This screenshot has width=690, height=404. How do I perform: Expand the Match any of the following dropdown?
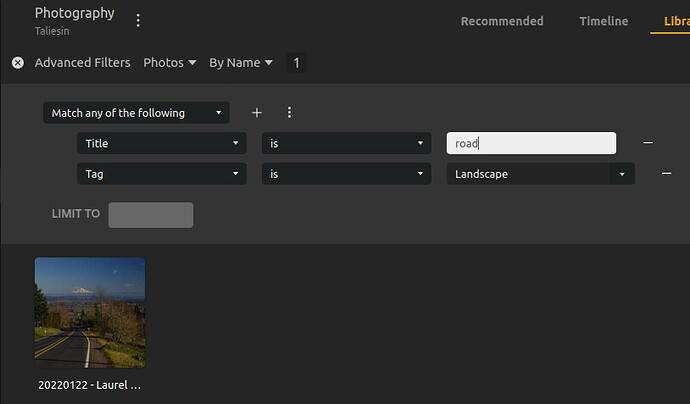[x=136, y=113]
